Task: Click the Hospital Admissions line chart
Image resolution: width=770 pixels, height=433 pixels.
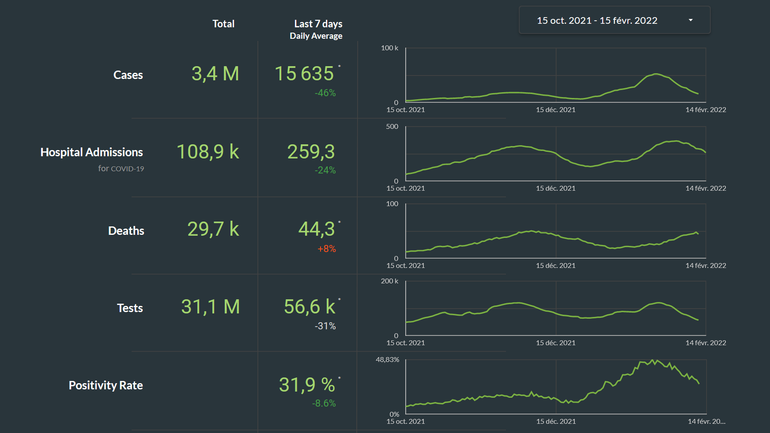Action: point(555,154)
